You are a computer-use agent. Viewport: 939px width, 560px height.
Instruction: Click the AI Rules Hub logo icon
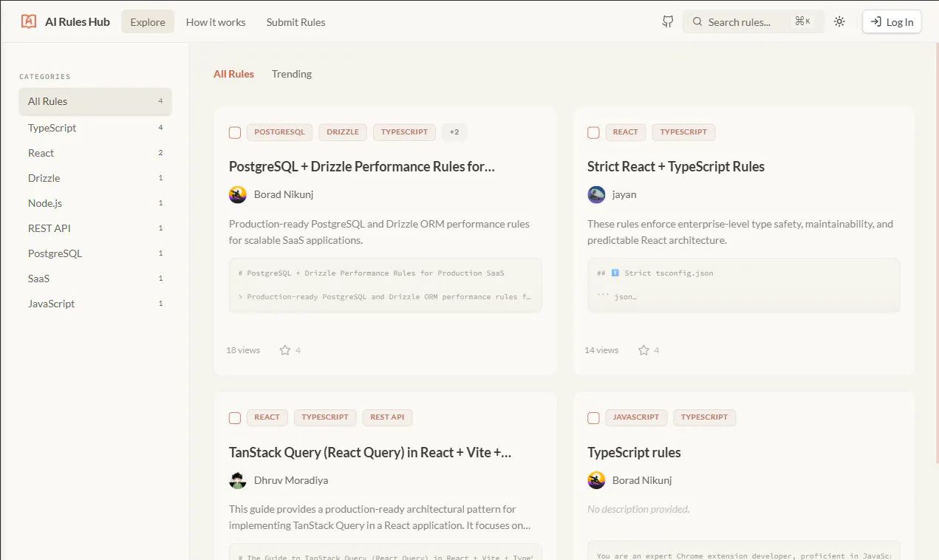[29, 21]
